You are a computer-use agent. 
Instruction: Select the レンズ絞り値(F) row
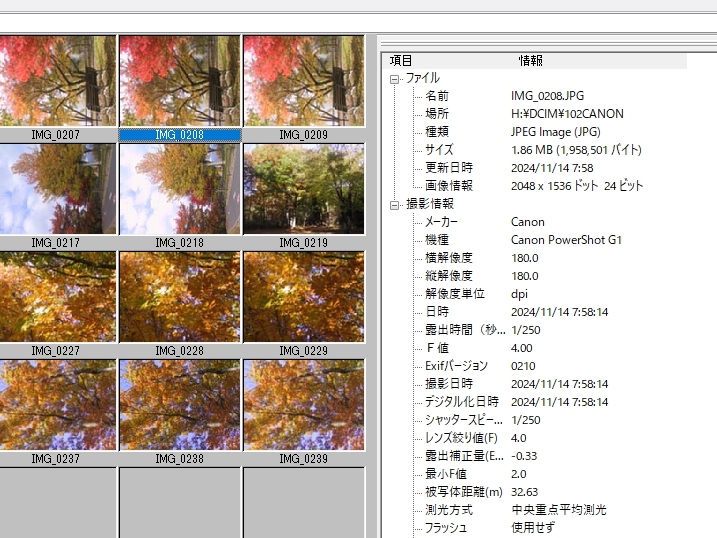[476, 438]
